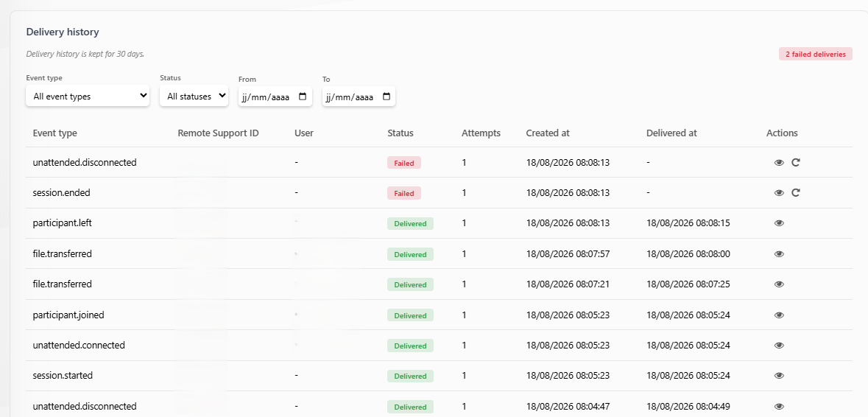Screen dimensions: 868x417
Task: Click Failed status in session.ended row
Action: point(404,193)
